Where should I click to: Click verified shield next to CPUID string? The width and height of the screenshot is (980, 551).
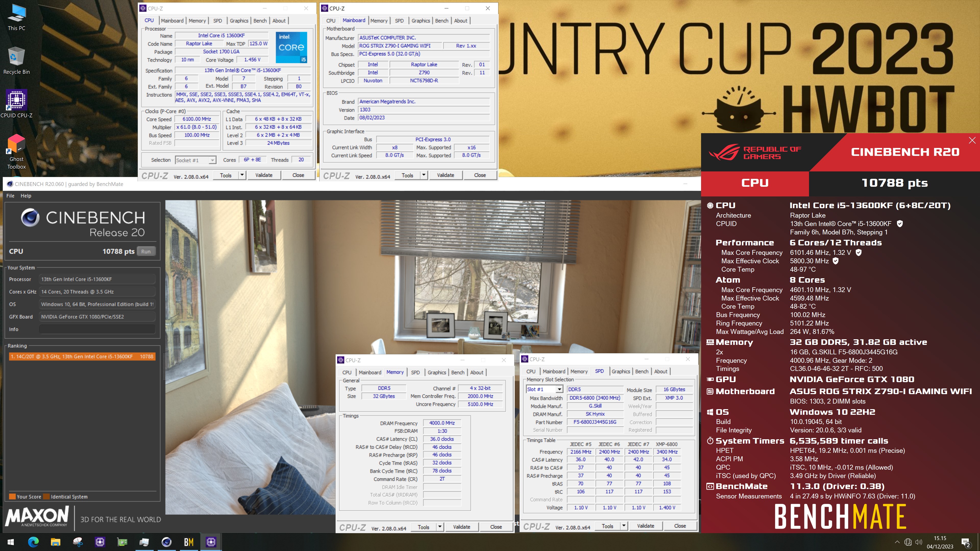coord(899,224)
